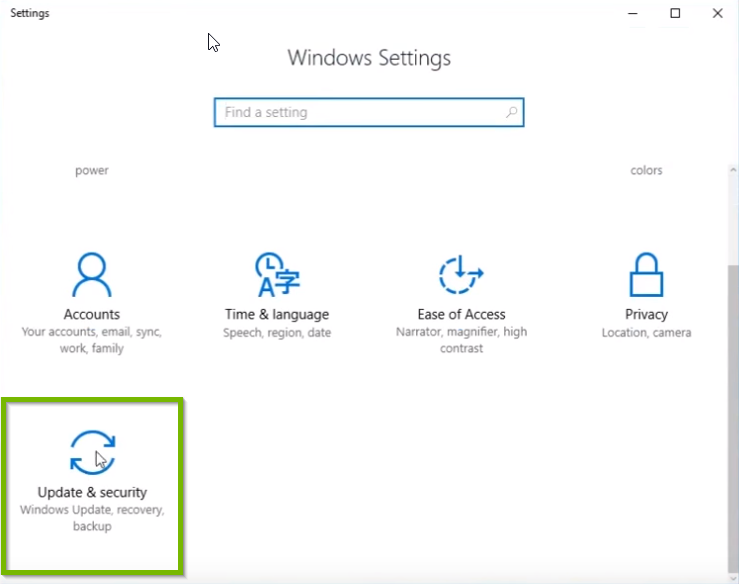This screenshot has width=739, height=584.
Task: Open Time & language clock icon
Action: (x=277, y=275)
